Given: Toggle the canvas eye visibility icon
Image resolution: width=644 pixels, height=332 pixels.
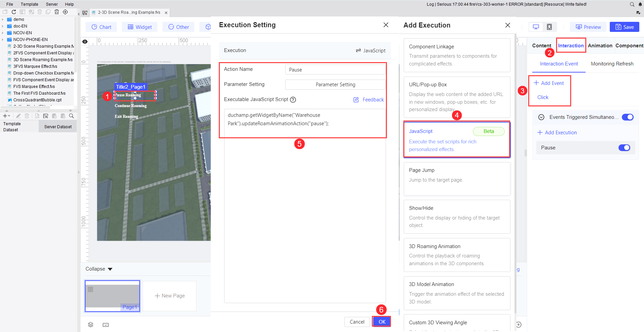Looking at the screenshot, I should (85, 42).
